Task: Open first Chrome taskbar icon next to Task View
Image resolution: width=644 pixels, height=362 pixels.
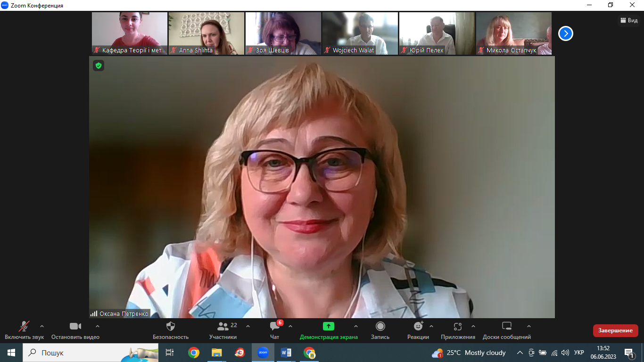Action: coord(193,353)
